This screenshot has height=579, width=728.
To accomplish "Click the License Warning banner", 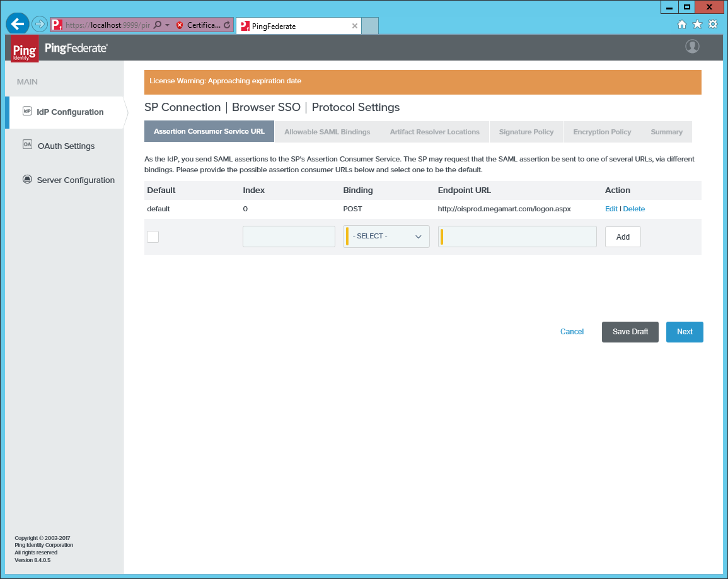I will coord(422,82).
